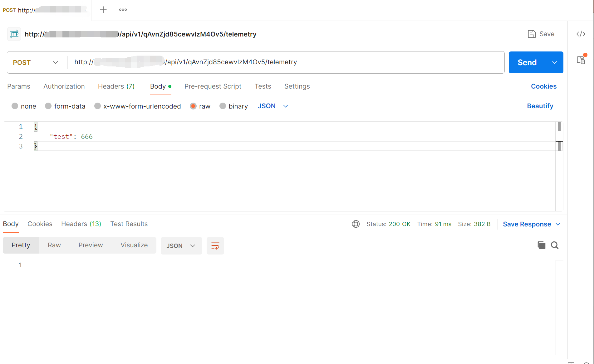
Task: Click the Beautify link
Action: (x=540, y=106)
